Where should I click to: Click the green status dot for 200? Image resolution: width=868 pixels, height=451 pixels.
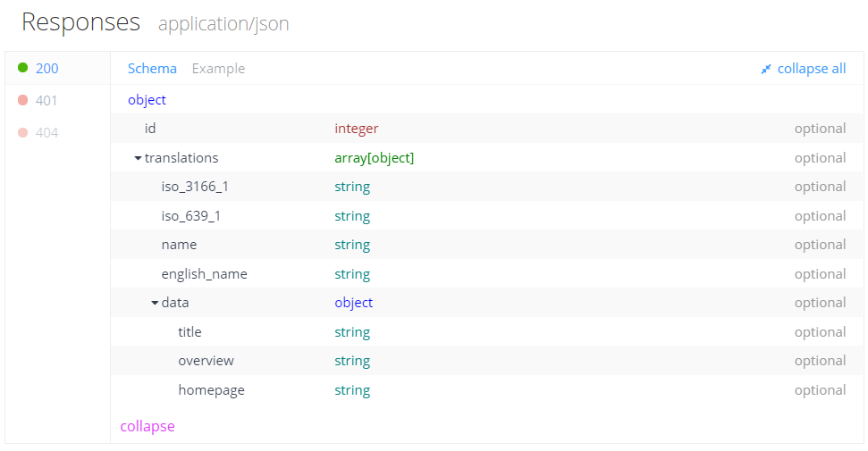[22, 68]
